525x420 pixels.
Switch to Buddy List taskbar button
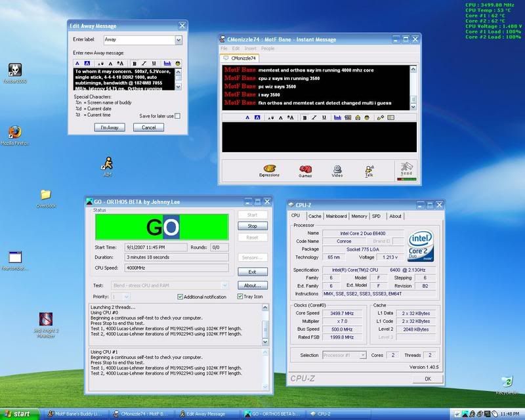(x=75, y=414)
